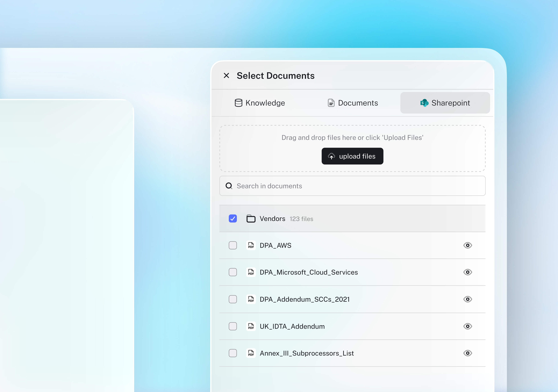This screenshot has width=558, height=392.
Task: Preview DPA_Microsoft_Cloud_Services via eye icon
Action: pos(467,272)
